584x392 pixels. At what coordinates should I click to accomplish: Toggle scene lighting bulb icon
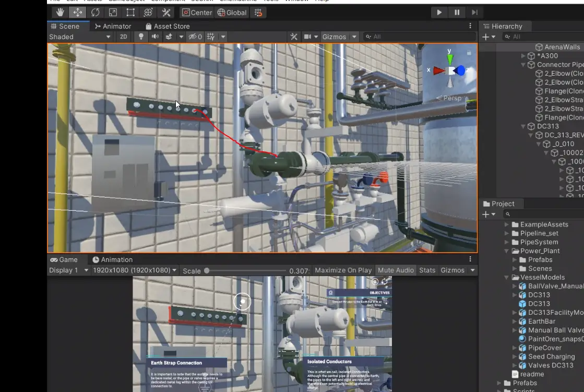tap(140, 37)
